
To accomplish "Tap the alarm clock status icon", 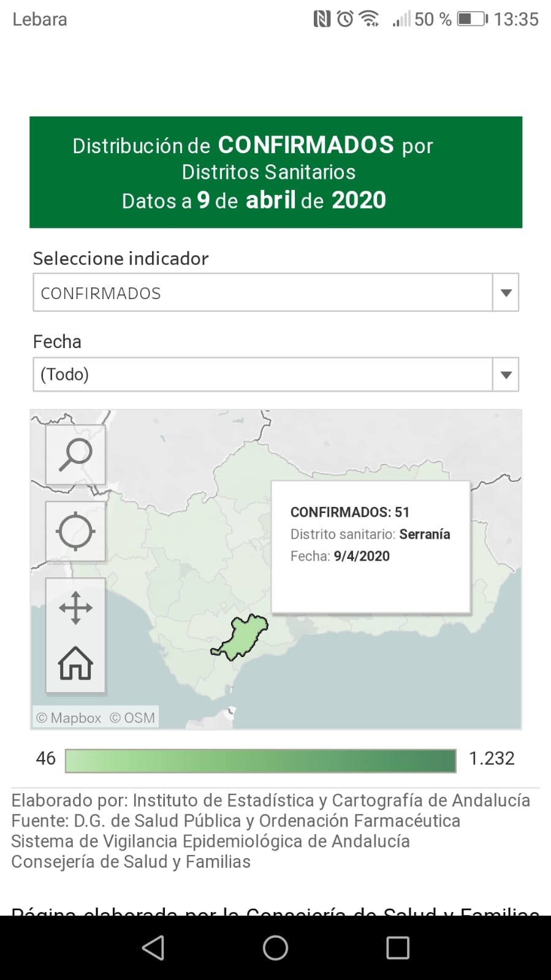I will 345,19.
